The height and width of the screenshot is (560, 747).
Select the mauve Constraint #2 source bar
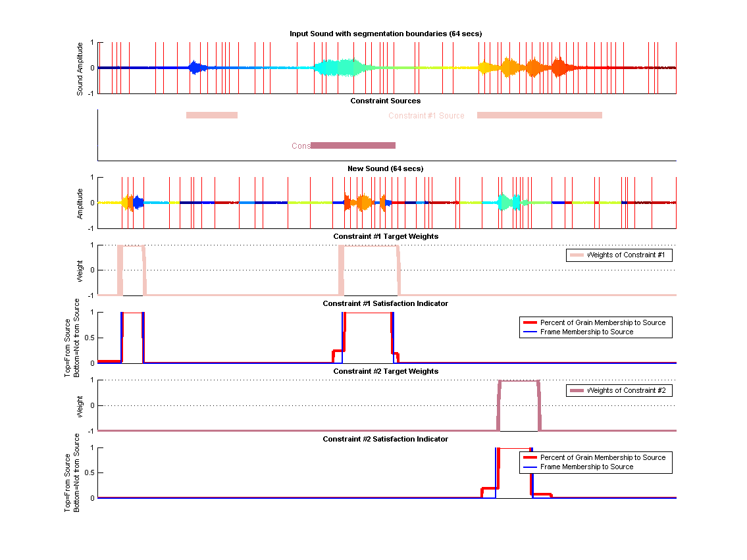pos(353,145)
